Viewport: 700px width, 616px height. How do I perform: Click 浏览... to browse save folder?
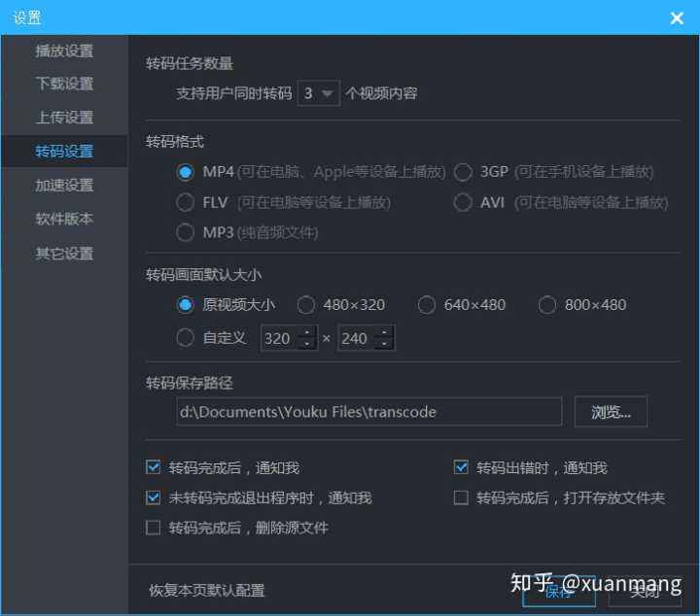coord(611,411)
